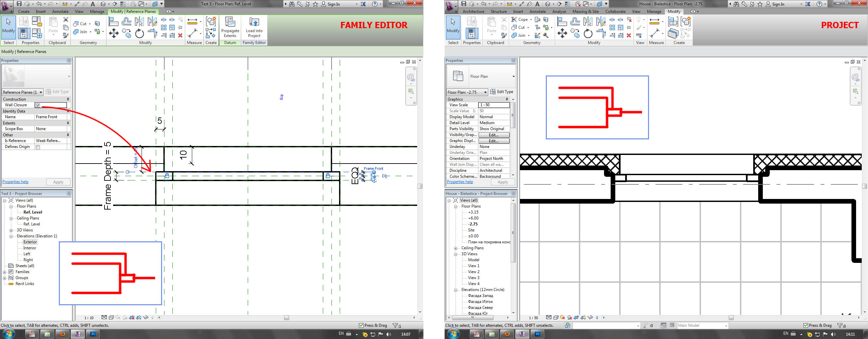Click the red Delete icon in Family Editor ribbon
868x339 pixels.
click(x=180, y=35)
